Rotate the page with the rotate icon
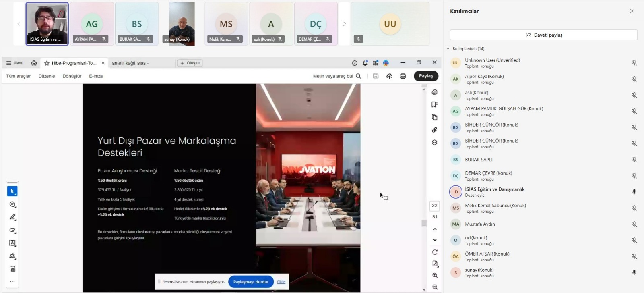This screenshot has width=644, height=293. click(x=435, y=252)
